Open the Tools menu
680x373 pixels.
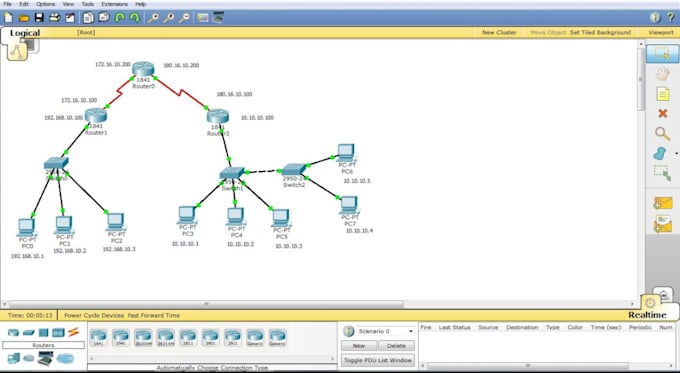coord(88,4)
